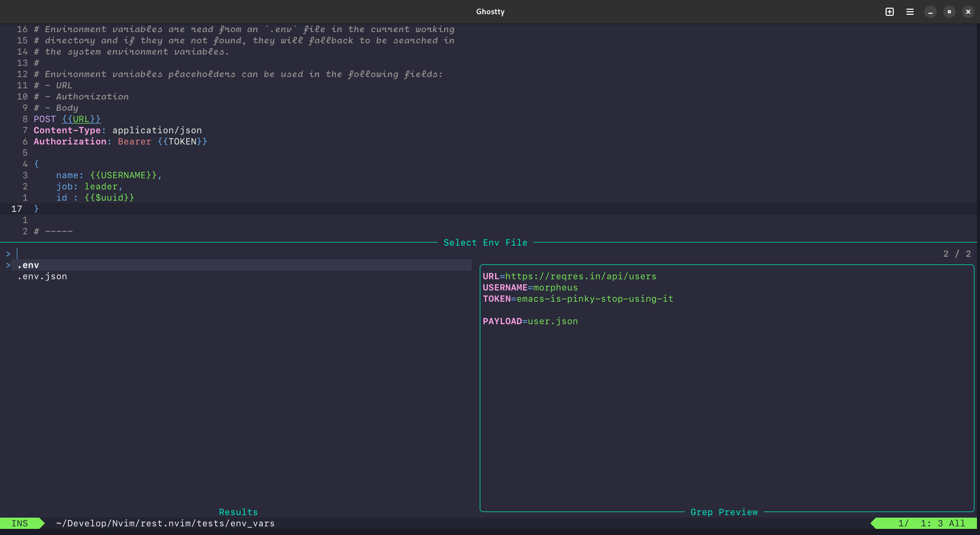Close the Ghostty window
The height and width of the screenshot is (535, 980).
point(968,12)
